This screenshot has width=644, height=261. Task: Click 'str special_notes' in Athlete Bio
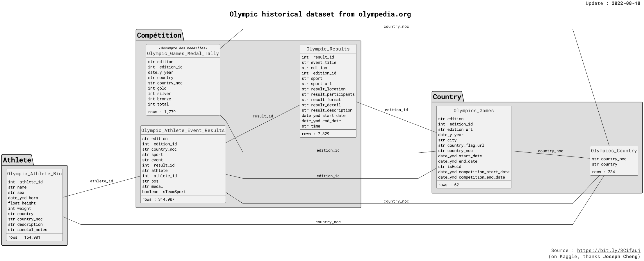(28, 230)
